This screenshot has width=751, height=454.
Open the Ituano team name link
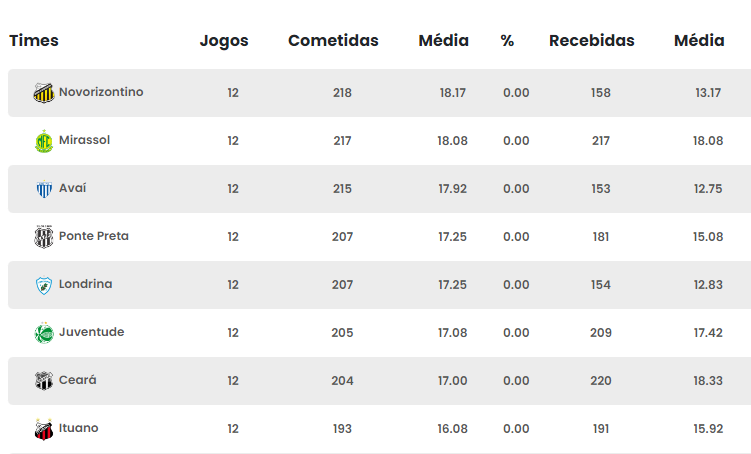[79, 428]
